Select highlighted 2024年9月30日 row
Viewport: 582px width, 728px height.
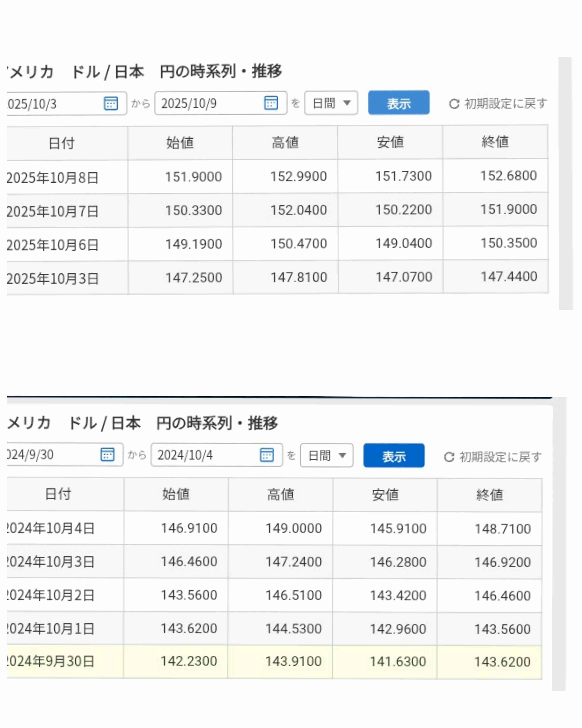pyautogui.click(x=51, y=661)
